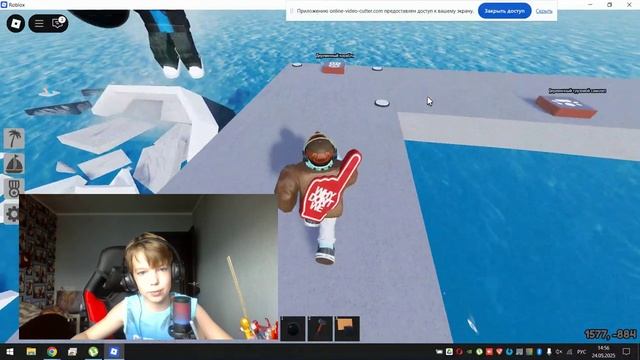Open the Windows notification center
Screen dimensions: 640x360
point(627,351)
